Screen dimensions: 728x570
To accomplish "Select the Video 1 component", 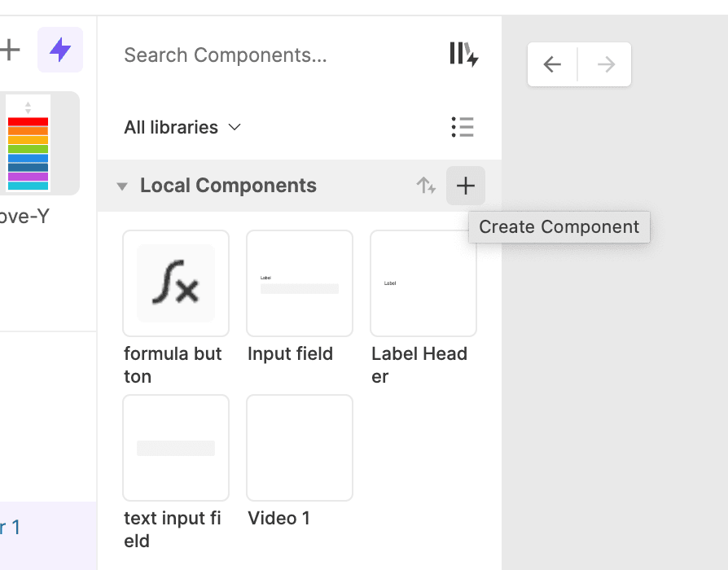I will 300,448.
